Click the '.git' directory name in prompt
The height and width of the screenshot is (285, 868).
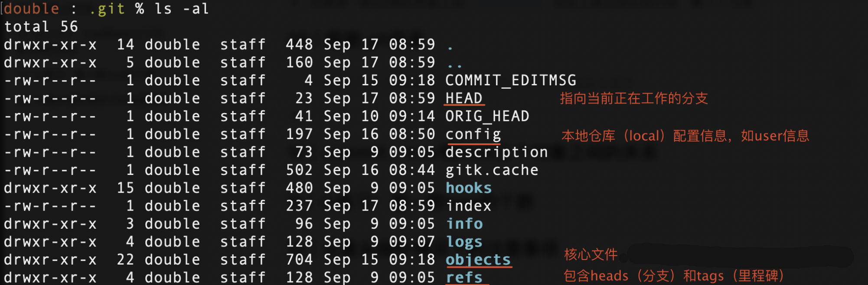[107, 9]
